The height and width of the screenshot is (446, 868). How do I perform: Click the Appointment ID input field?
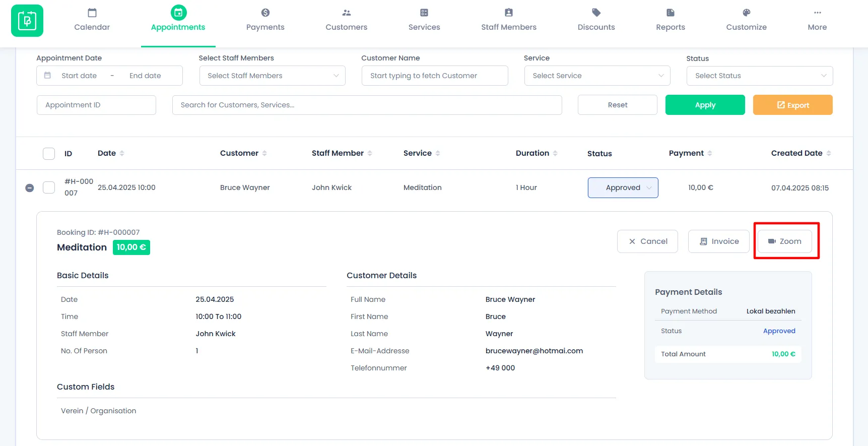pos(96,105)
